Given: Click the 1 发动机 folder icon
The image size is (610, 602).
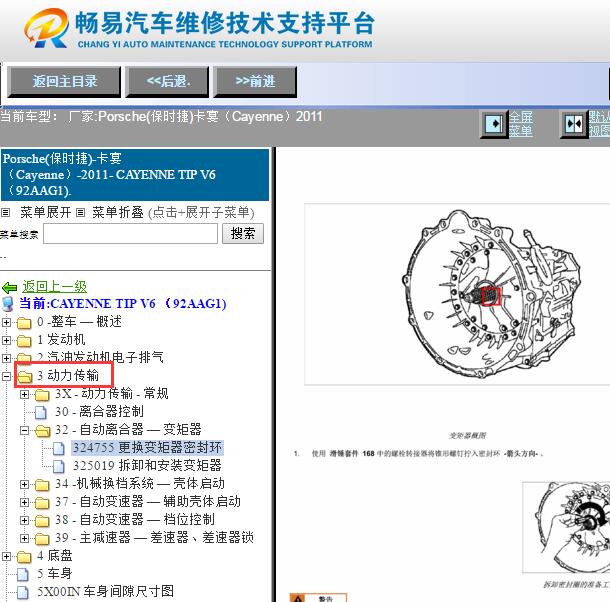Looking at the screenshot, I should 24,340.
